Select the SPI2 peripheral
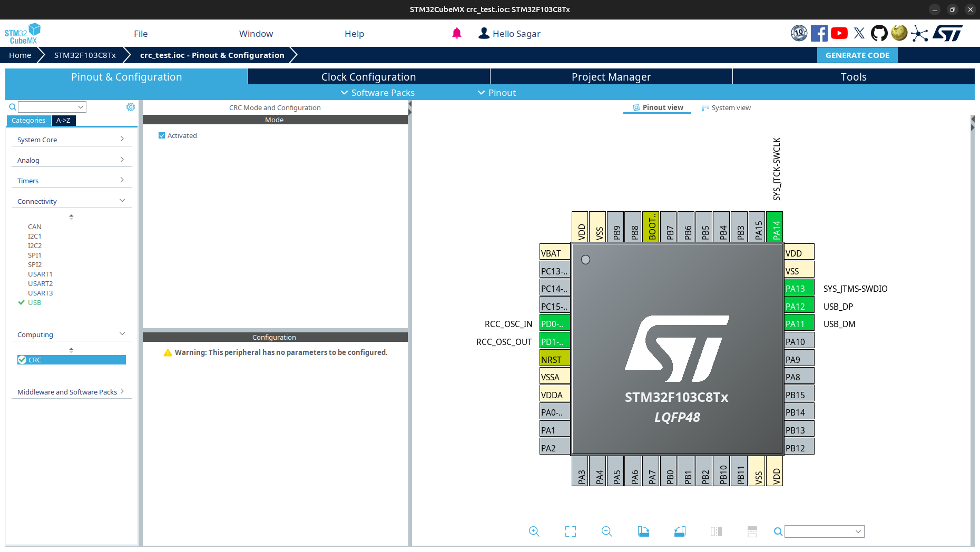The image size is (980, 552). [35, 264]
